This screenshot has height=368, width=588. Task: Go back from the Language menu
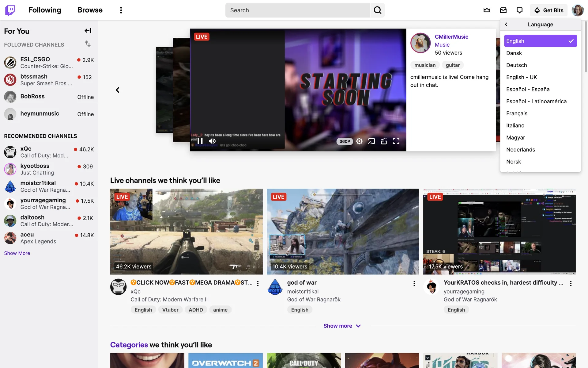coord(506,25)
